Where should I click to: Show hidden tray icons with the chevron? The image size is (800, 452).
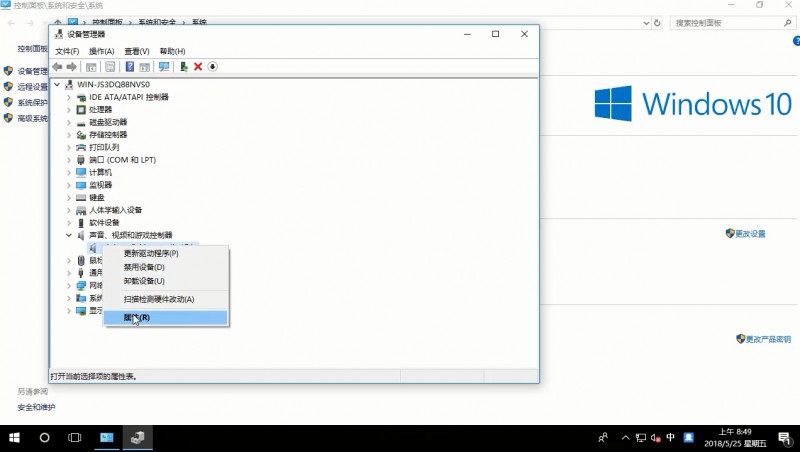[626, 438]
